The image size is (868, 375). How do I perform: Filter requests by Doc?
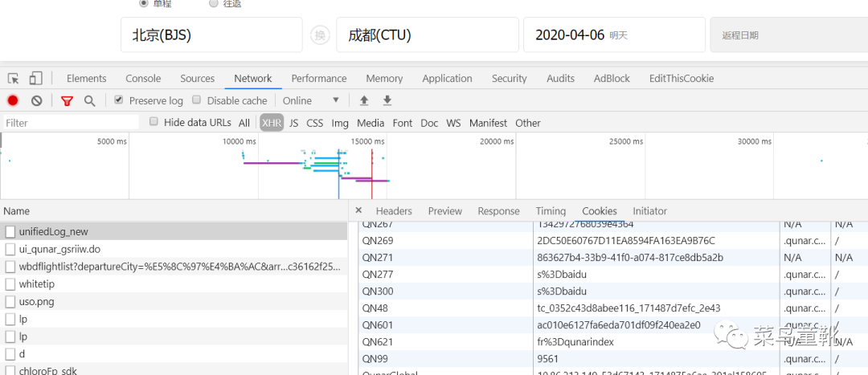429,123
